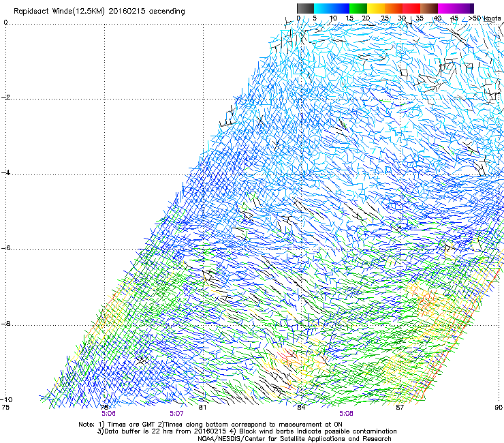This screenshot has height=443, width=504.
Task: Click the '78' longitude axis label
Action: click(x=104, y=408)
